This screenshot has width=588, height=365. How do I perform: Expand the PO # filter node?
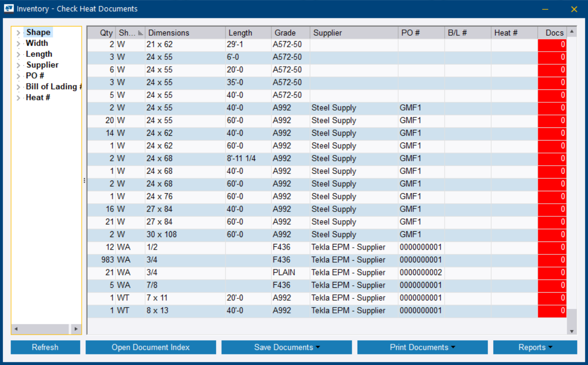(18, 76)
